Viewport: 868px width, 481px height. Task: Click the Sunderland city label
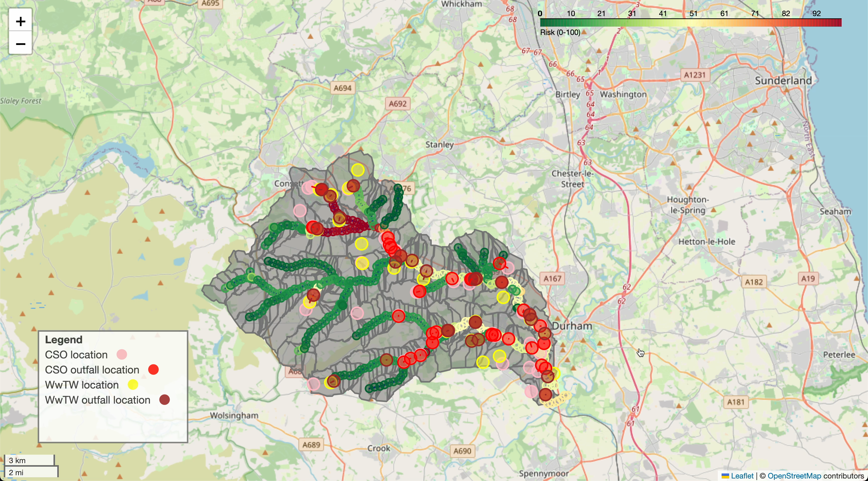pyautogui.click(x=783, y=81)
